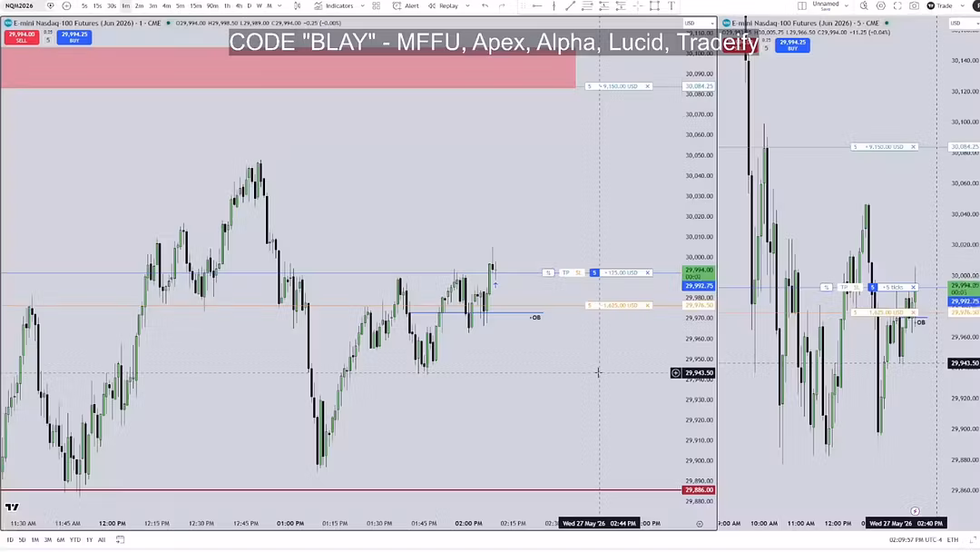Image resolution: width=980 pixels, height=552 pixels.
Task: Open the chart layout setup icon
Action: click(802, 5)
